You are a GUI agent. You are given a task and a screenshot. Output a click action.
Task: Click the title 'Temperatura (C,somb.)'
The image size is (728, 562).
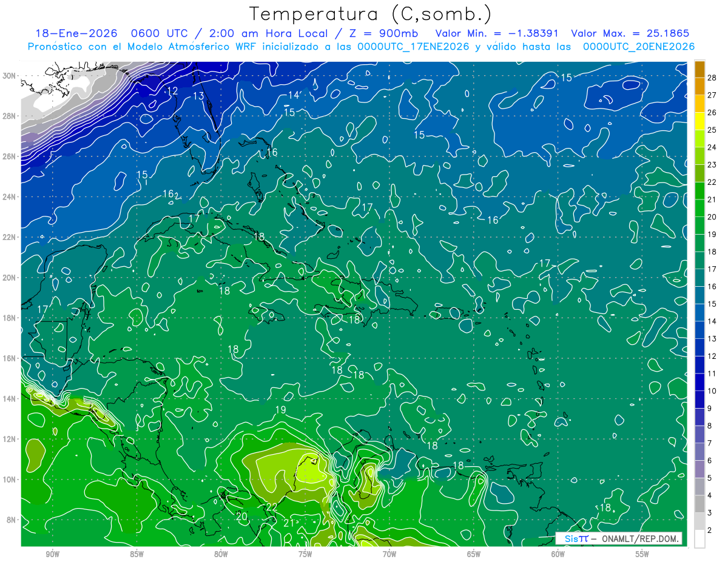tap(371, 14)
